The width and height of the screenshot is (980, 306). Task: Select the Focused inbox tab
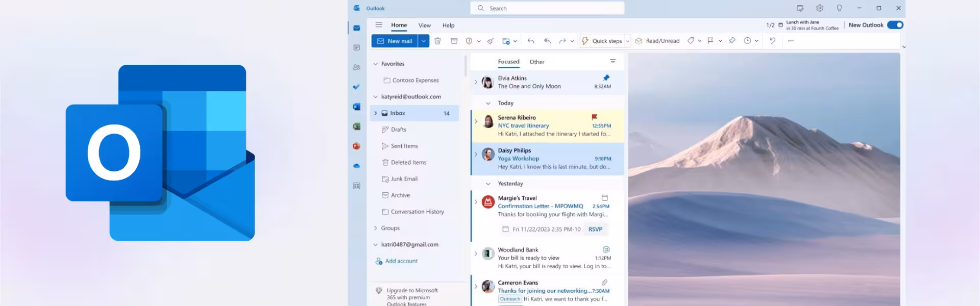508,62
